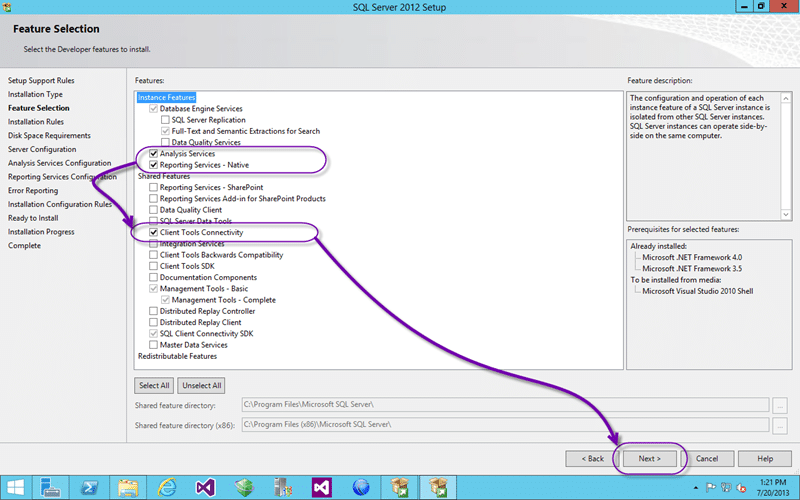Check Reporting Services Add-in for SharePoint Products
800x500 pixels.
point(153,198)
